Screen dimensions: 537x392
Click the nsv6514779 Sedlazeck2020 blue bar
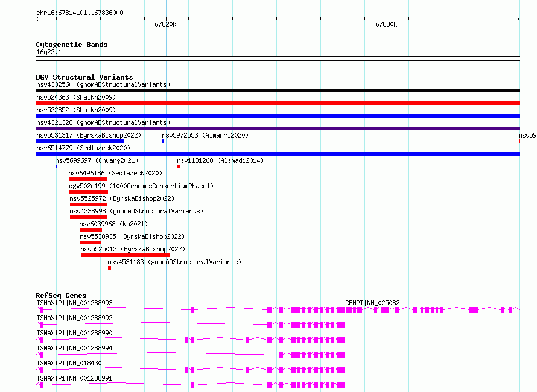click(278, 154)
